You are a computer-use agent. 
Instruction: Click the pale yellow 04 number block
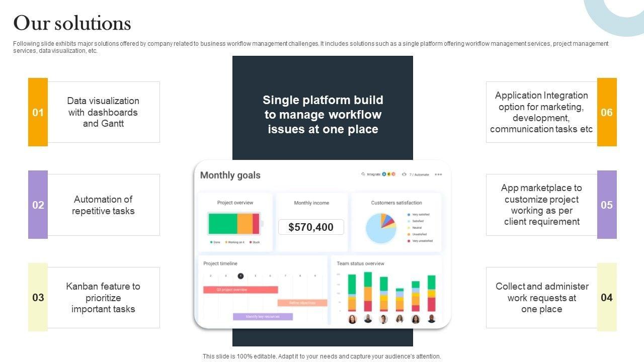tap(607, 297)
